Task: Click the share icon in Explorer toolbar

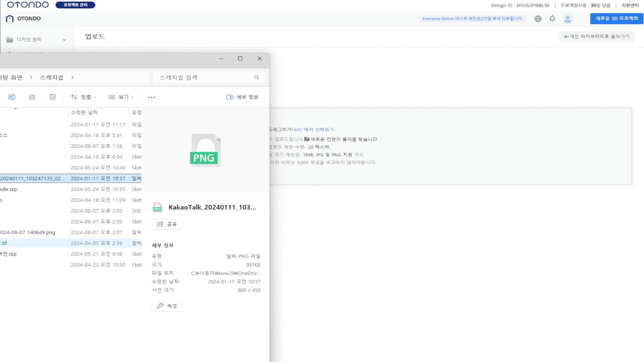Action: pos(32,97)
